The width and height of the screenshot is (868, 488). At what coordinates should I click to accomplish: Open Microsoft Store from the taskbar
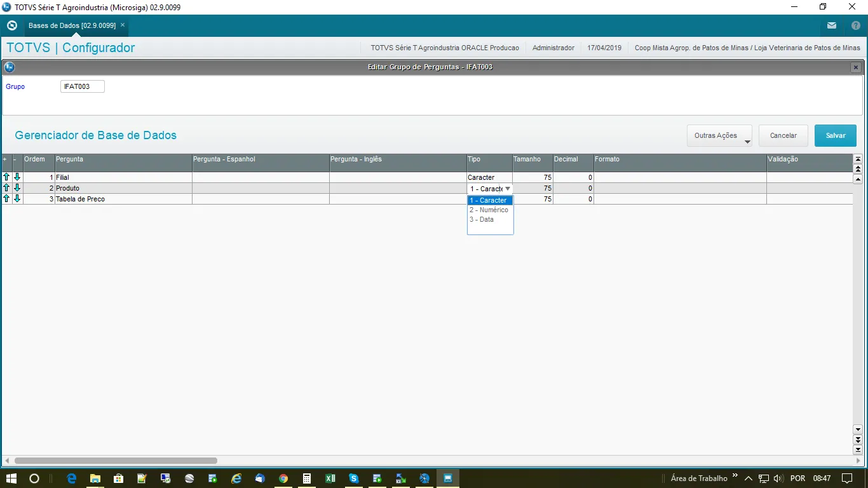(x=119, y=478)
